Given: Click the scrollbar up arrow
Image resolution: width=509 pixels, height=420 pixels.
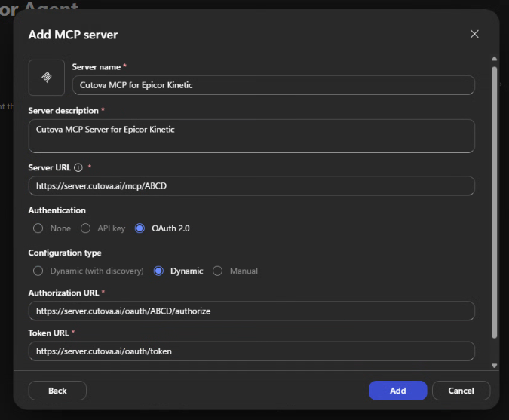Looking at the screenshot, I should [494, 59].
